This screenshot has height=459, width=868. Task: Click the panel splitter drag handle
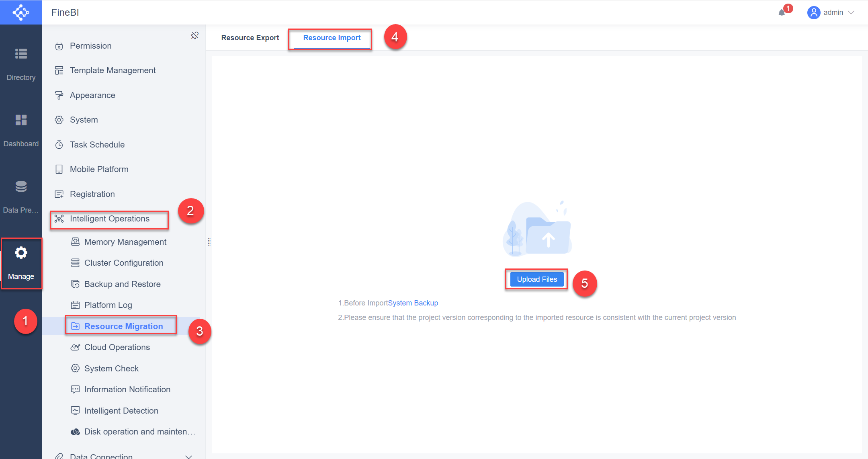(x=209, y=242)
